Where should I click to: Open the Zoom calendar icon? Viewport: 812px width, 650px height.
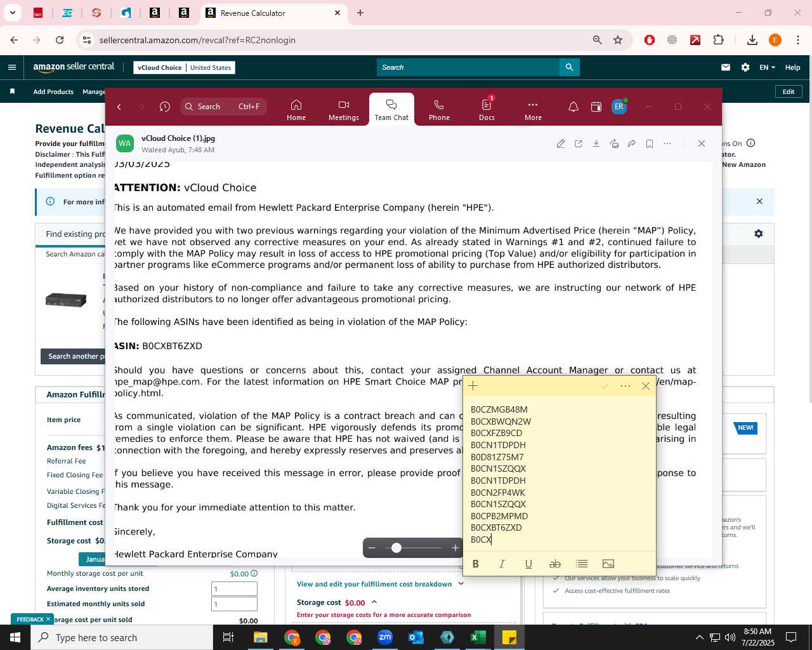point(596,107)
